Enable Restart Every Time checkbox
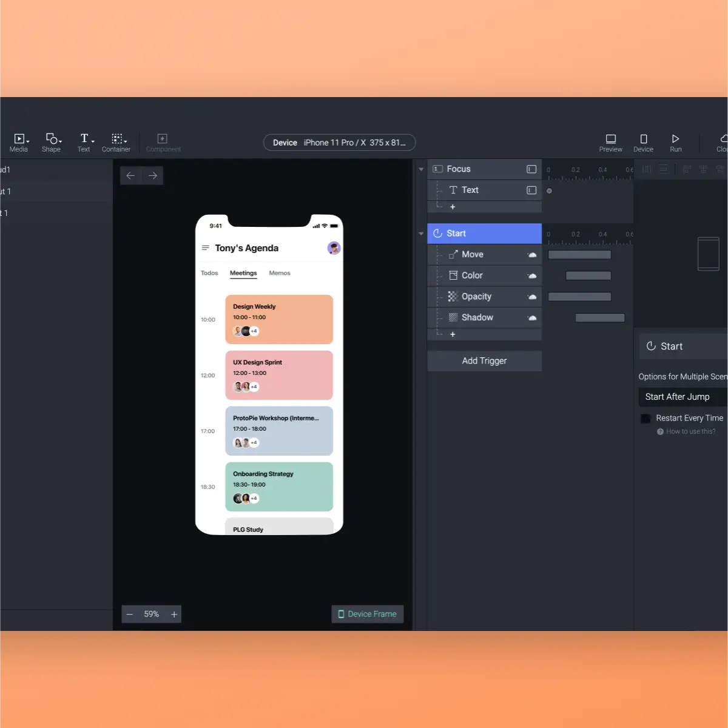The width and height of the screenshot is (728, 728). (x=645, y=419)
